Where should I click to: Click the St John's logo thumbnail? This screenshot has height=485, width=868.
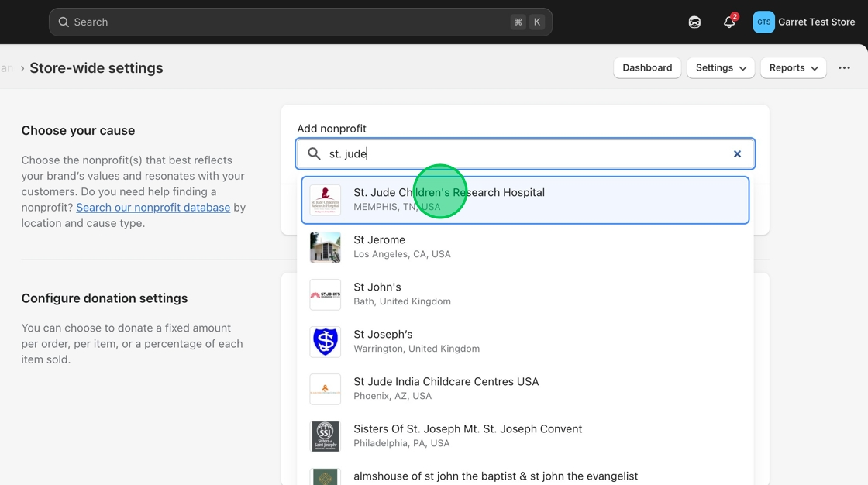325,294
